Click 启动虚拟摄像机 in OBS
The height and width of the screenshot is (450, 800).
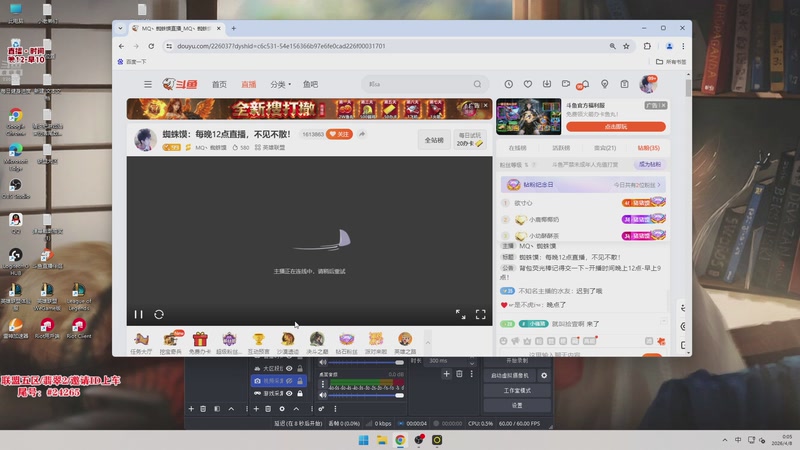tap(510, 376)
